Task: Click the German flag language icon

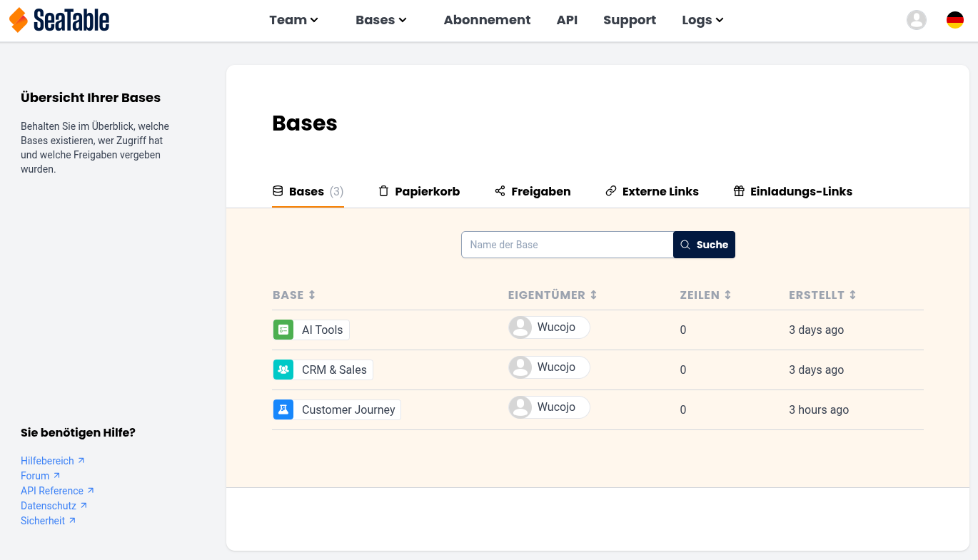Action: pyautogui.click(x=954, y=20)
